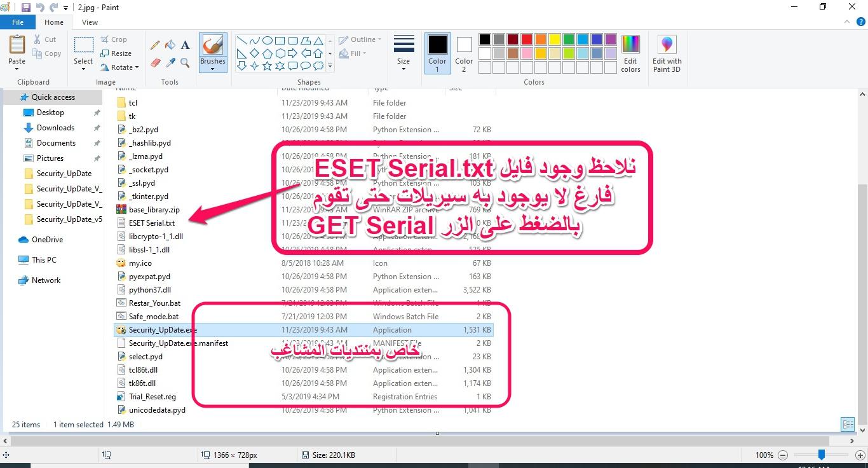Expand the Brushes dropdown
This screenshot has height=468, width=868.
(213, 69)
